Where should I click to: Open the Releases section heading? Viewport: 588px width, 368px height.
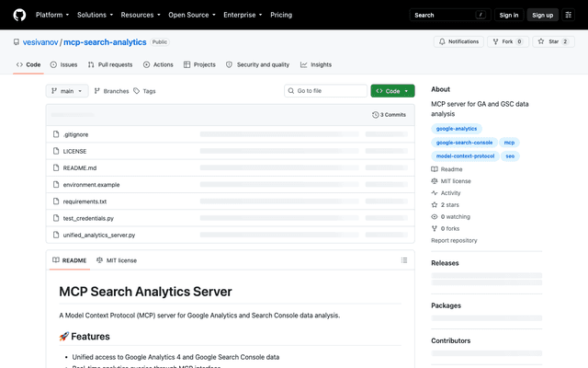pos(445,263)
